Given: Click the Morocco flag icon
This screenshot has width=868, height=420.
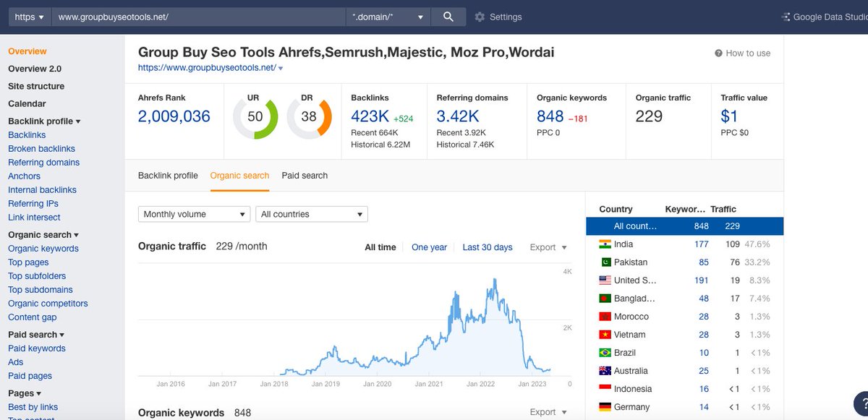Looking at the screenshot, I should (x=605, y=317).
